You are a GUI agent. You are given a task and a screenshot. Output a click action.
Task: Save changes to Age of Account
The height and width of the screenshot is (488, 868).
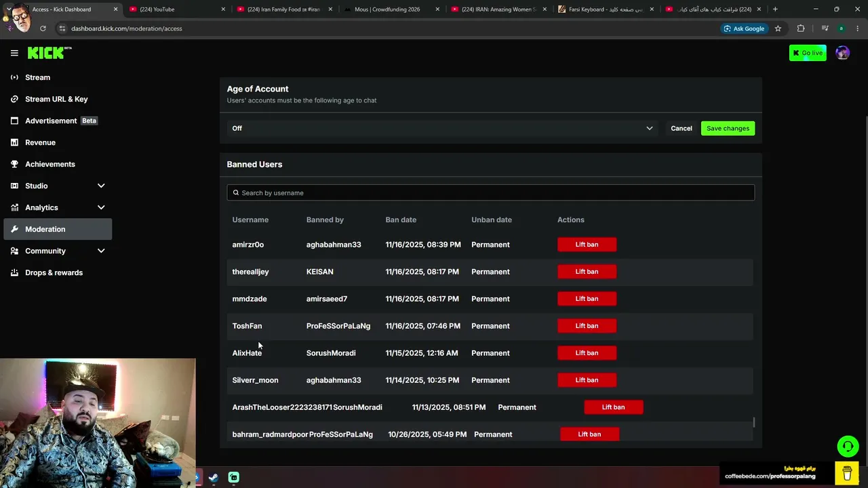pos(728,128)
